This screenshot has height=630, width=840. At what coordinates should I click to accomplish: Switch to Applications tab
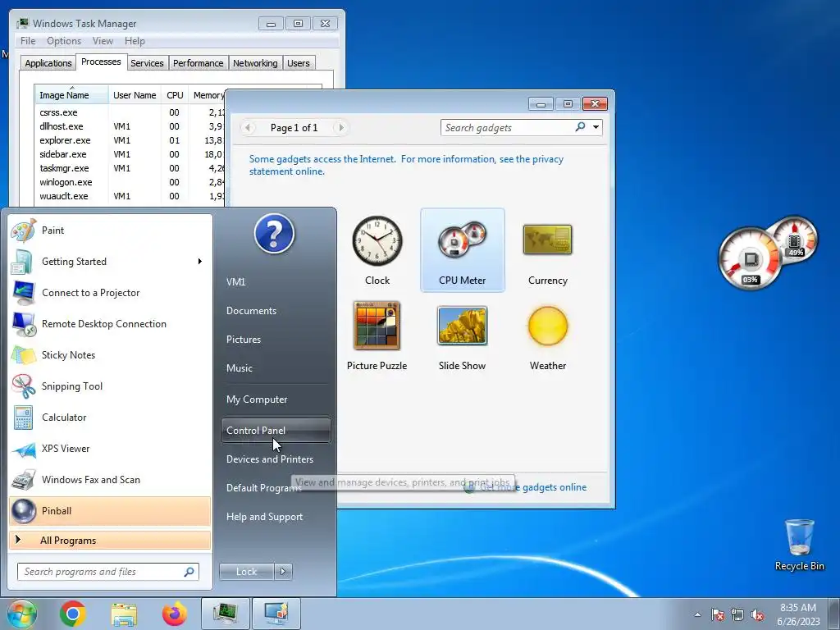click(48, 63)
